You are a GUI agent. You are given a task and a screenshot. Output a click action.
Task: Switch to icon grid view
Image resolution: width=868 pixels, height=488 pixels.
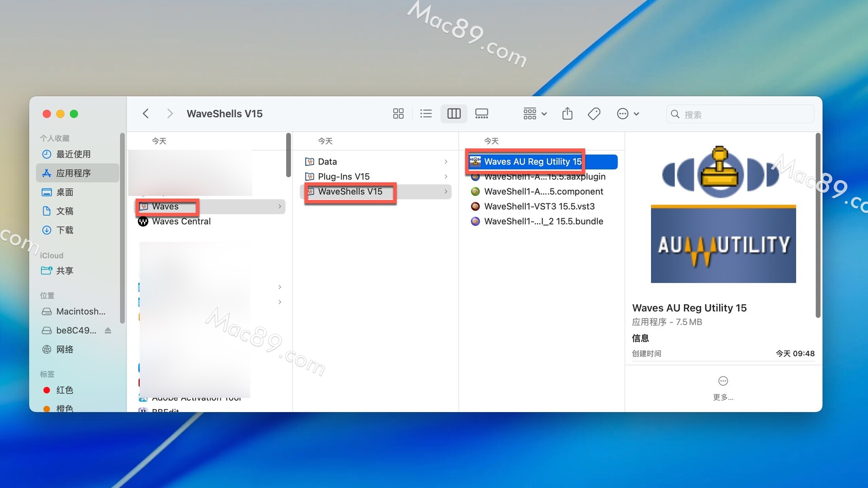(x=398, y=113)
